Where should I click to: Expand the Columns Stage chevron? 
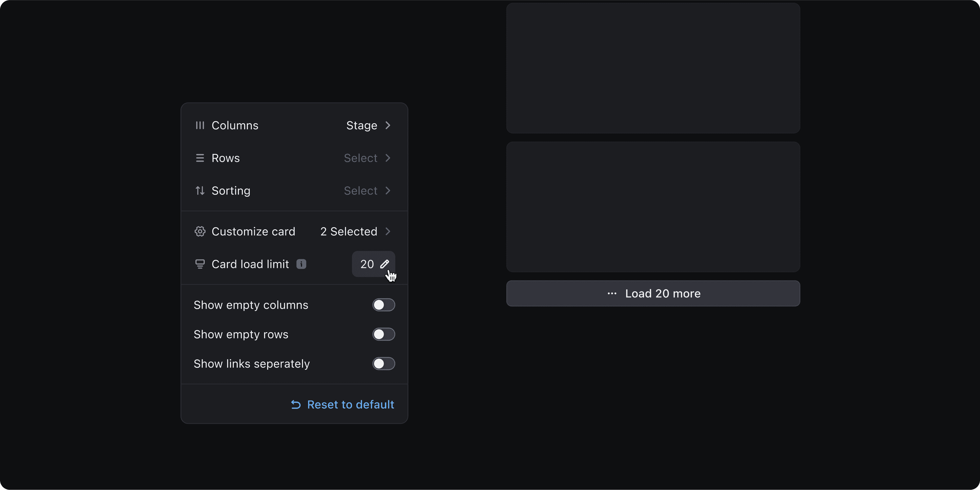pos(388,125)
